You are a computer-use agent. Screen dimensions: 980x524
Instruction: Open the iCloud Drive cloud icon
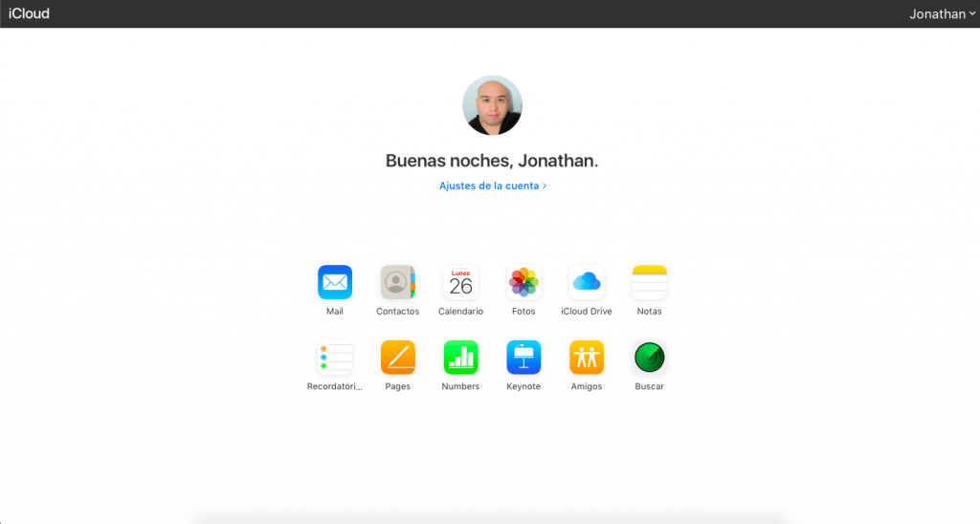pos(587,282)
